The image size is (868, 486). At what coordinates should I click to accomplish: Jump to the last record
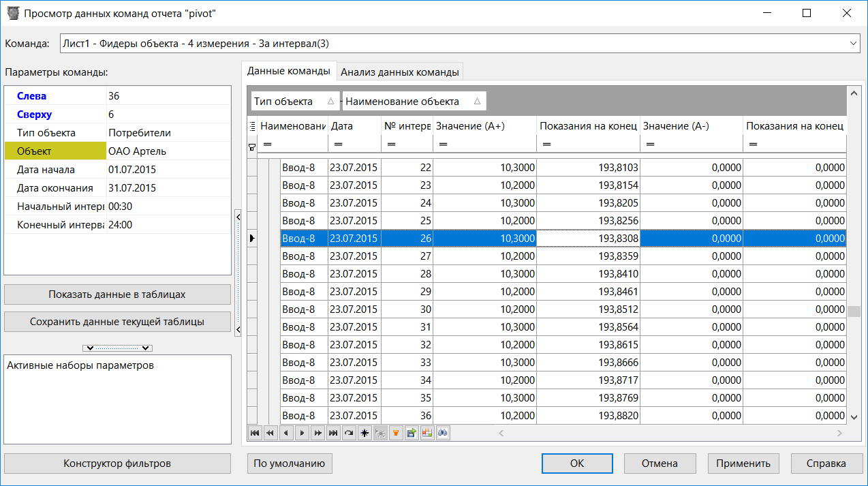[x=334, y=433]
